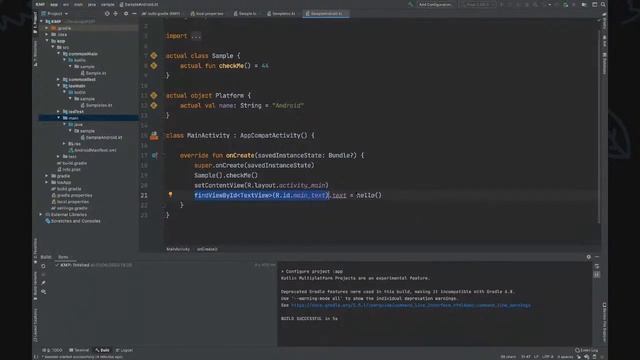
Task: Open TODO tool window tab
Action: coord(53,350)
